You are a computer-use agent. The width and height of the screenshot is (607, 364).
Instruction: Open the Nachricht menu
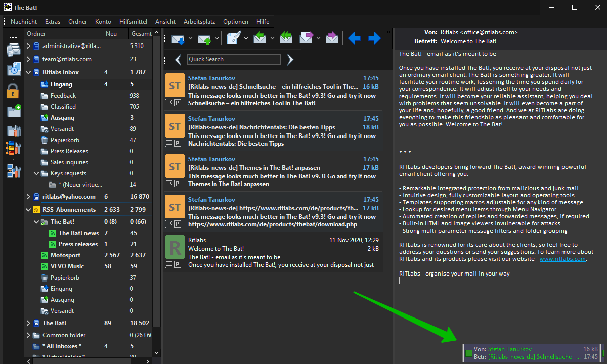[x=24, y=22]
